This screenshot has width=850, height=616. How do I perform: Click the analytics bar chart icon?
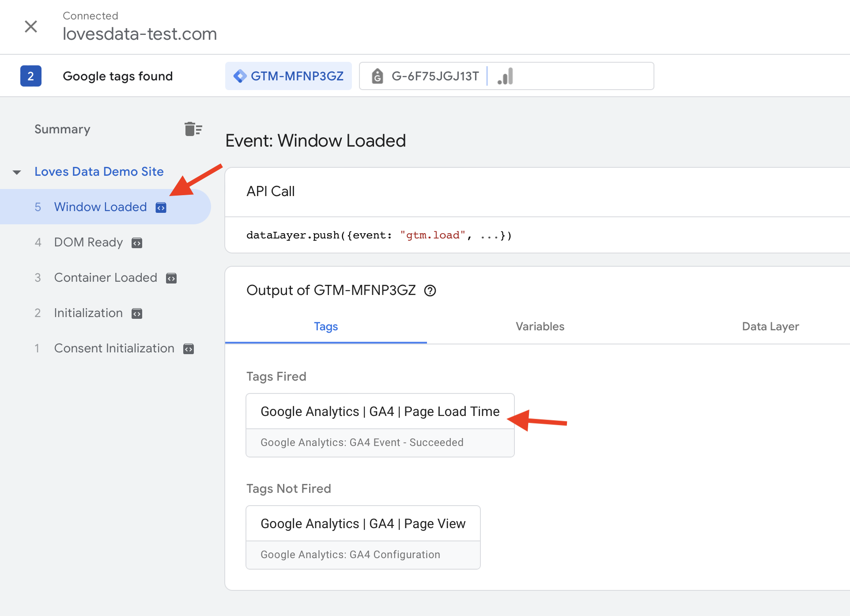click(505, 76)
